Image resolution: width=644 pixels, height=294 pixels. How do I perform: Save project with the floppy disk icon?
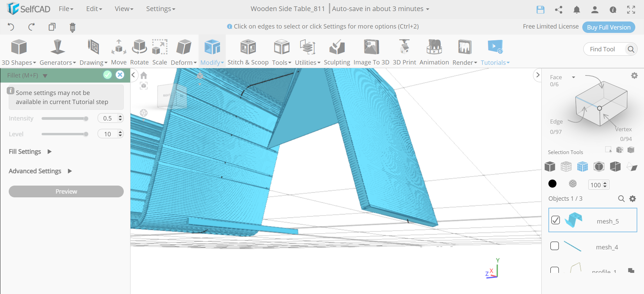coord(540,10)
